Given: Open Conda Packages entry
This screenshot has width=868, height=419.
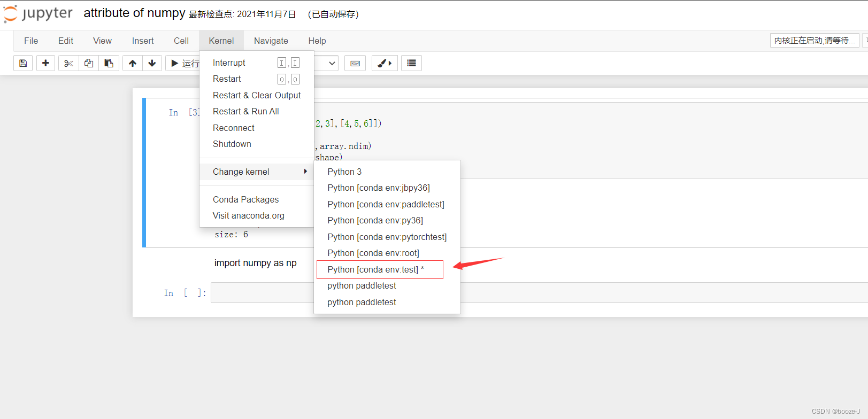Looking at the screenshot, I should click(x=256, y=199).
